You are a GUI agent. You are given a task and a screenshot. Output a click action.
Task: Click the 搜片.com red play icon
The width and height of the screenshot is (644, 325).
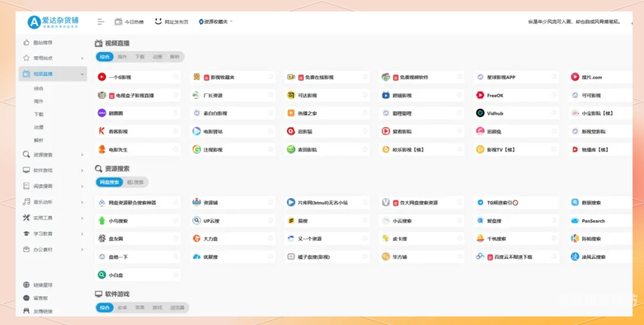tap(575, 77)
